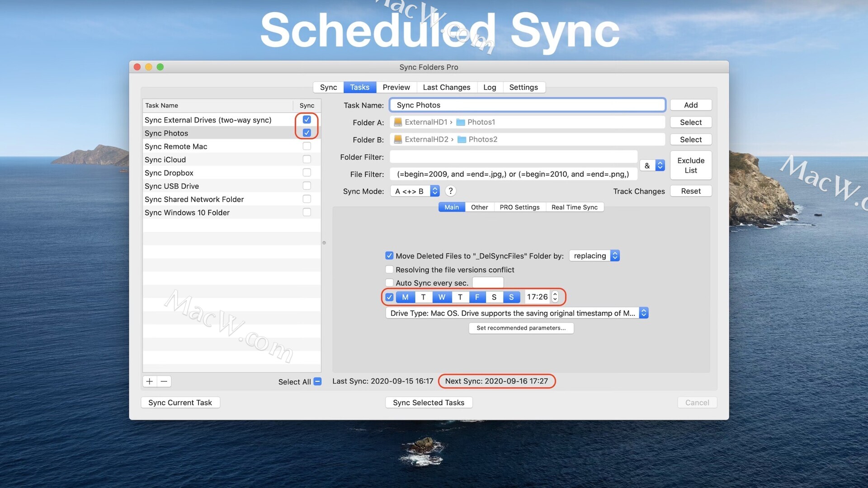Image resolution: width=868 pixels, height=488 pixels.
Task: Switch to the Sync tab
Action: tap(328, 87)
